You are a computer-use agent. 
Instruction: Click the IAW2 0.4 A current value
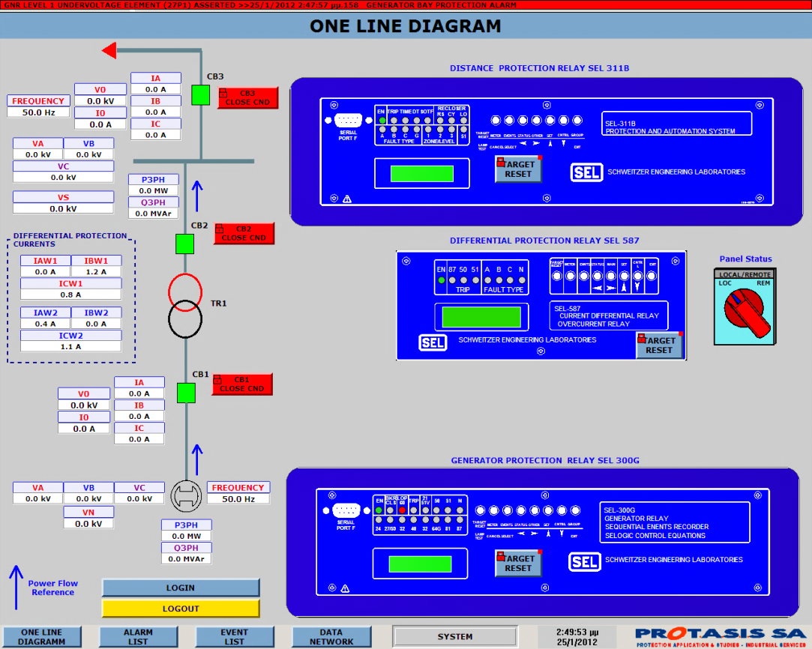[x=46, y=324]
